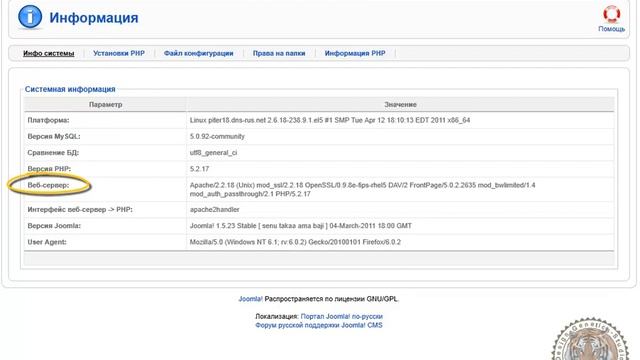Click the Помощь link label

611,29
